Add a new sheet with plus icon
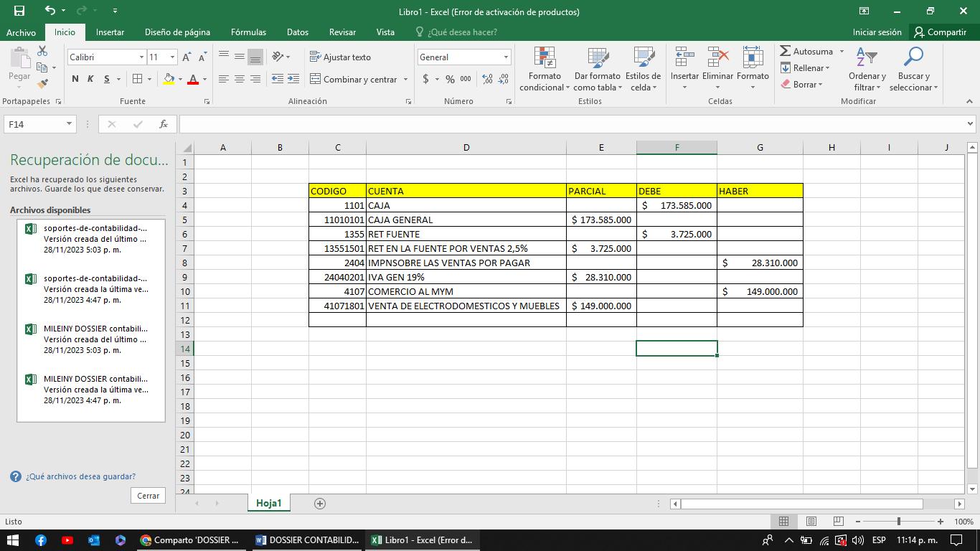980x551 pixels. [320, 503]
